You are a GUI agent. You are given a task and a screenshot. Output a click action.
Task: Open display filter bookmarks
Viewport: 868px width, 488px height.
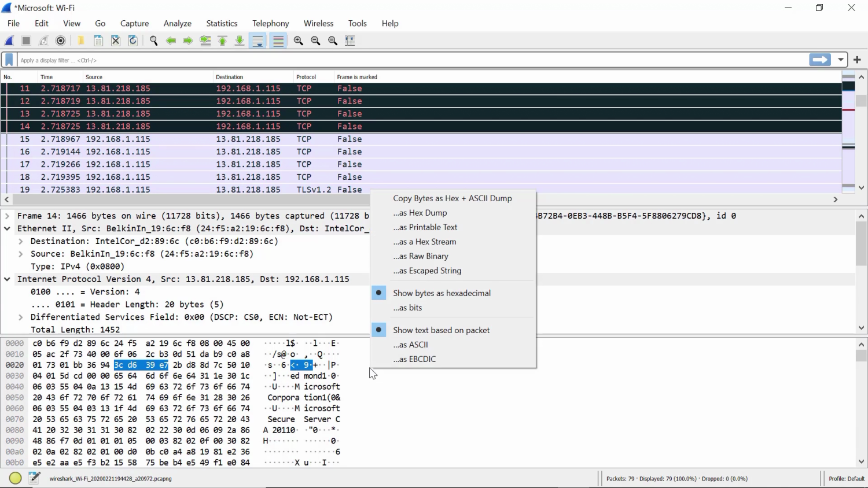[x=9, y=60]
